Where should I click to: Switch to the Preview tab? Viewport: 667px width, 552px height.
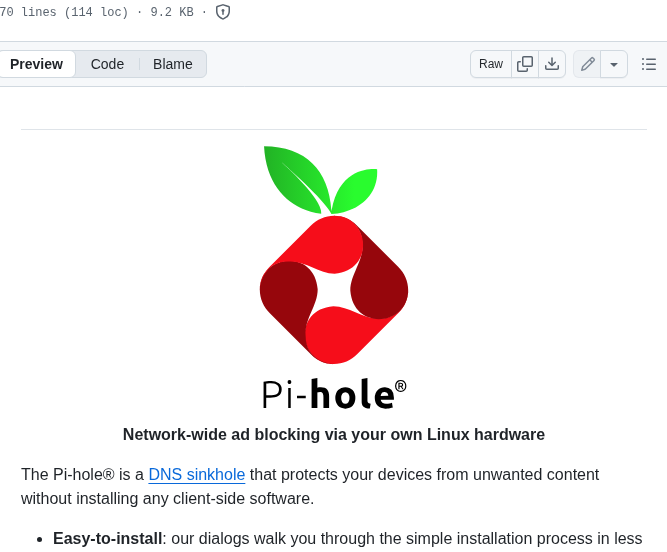point(37,64)
